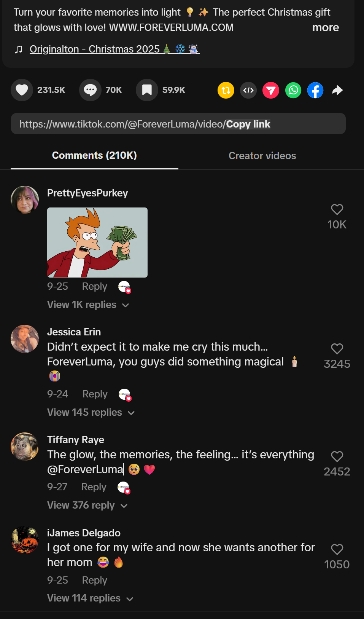Like Jessica Erin's comment
Screen dimensions: 364x619
point(337,349)
